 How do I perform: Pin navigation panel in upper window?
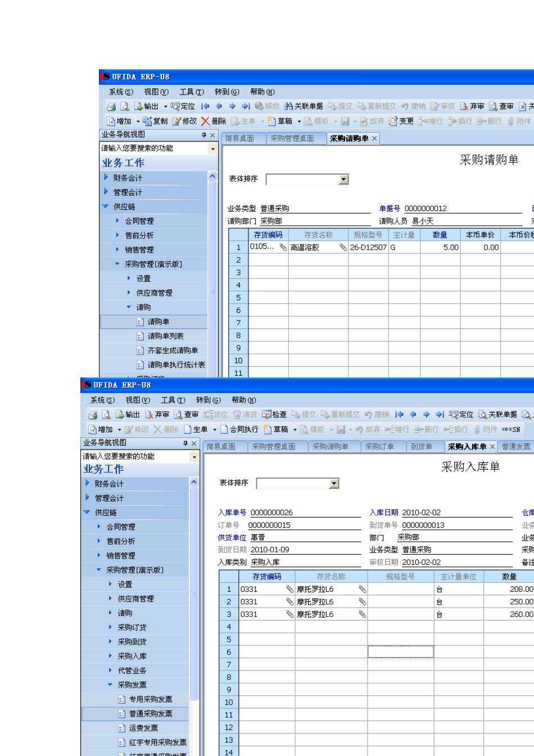click(203, 135)
